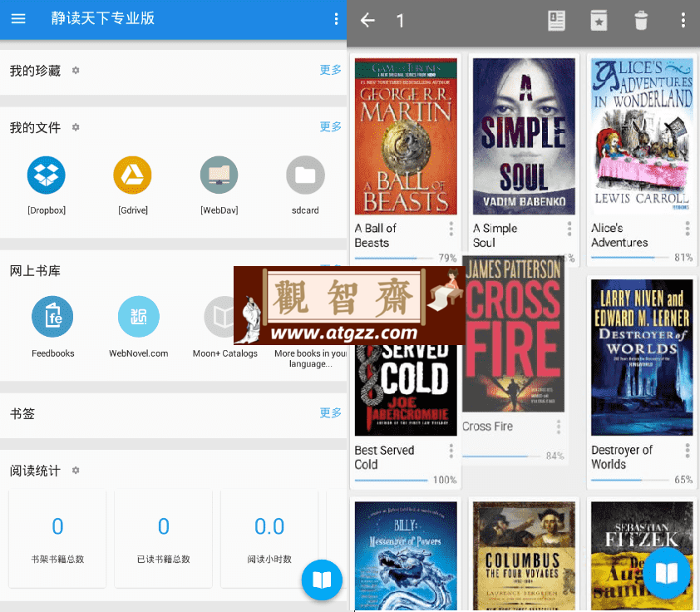Open the Gdrive cloud storage icon
Screen dimensions: 700x612
[132, 175]
